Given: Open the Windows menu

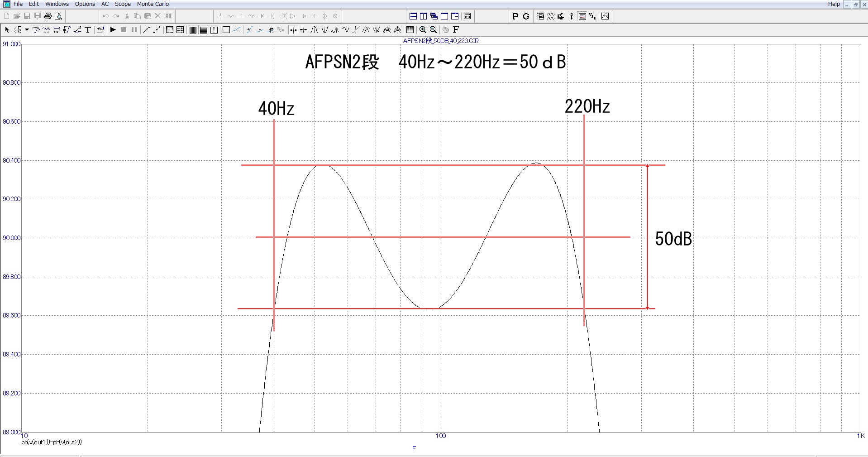Looking at the screenshot, I should click(x=57, y=4).
